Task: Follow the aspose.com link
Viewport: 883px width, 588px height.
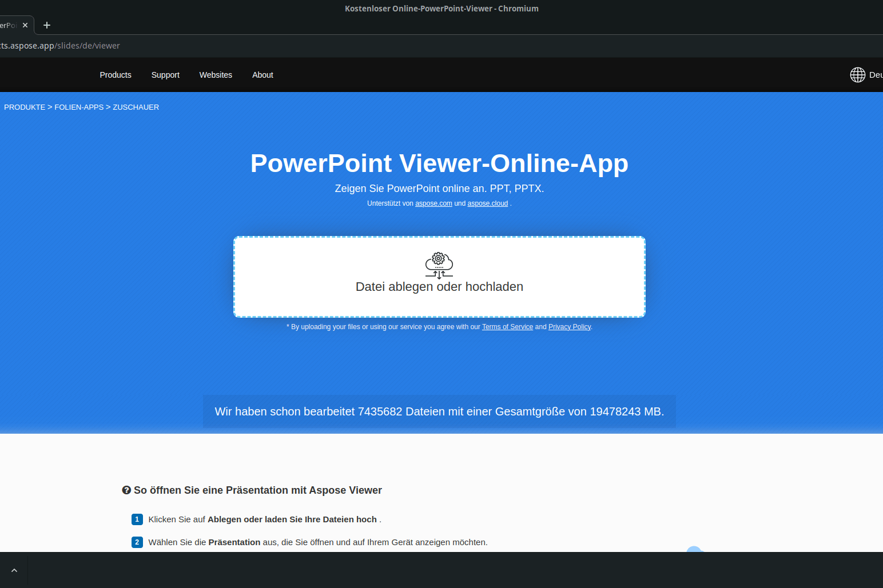Action: tap(433, 203)
